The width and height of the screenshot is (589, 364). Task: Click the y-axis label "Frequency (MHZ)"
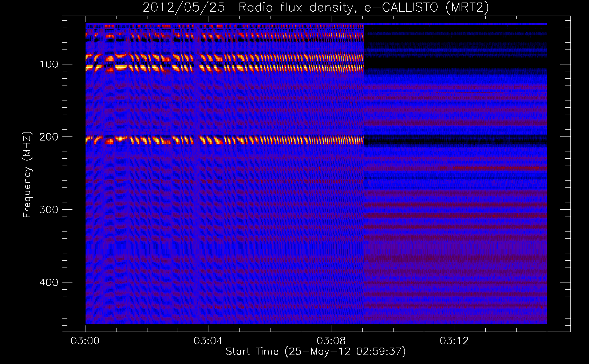(x=27, y=174)
